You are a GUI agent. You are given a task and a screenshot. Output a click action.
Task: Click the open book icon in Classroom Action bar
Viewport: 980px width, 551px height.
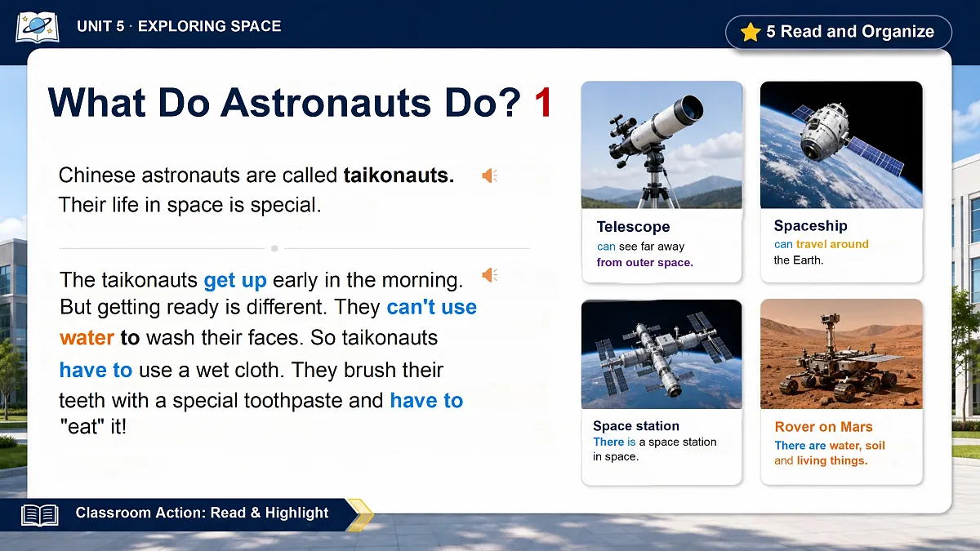coord(40,515)
